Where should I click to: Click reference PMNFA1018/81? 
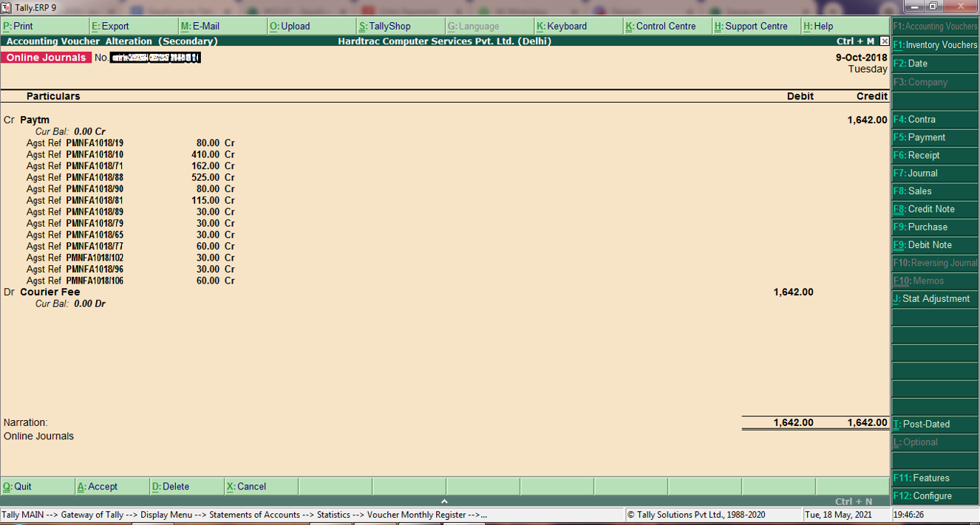(95, 200)
